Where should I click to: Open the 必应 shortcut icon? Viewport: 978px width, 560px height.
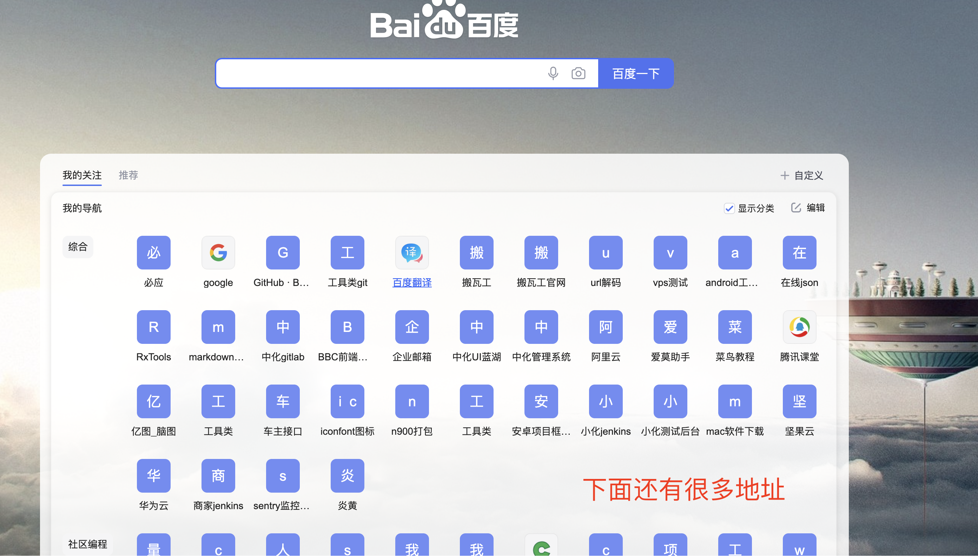pyautogui.click(x=153, y=253)
